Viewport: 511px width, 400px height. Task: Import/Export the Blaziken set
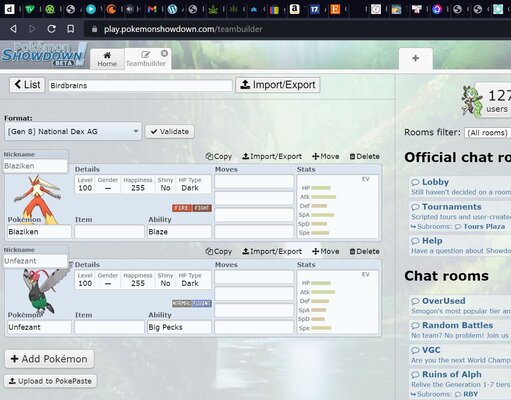pos(272,156)
